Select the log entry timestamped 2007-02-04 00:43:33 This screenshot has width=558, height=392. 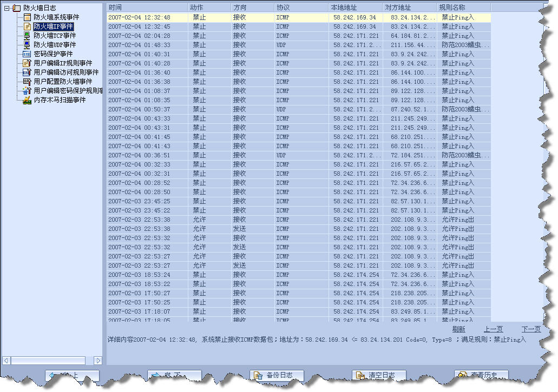coord(299,118)
